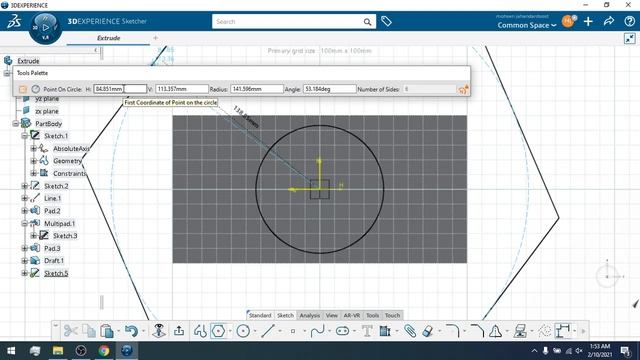Switch to the Sketch toolbar tab
The image size is (640, 360).
(285, 315)
